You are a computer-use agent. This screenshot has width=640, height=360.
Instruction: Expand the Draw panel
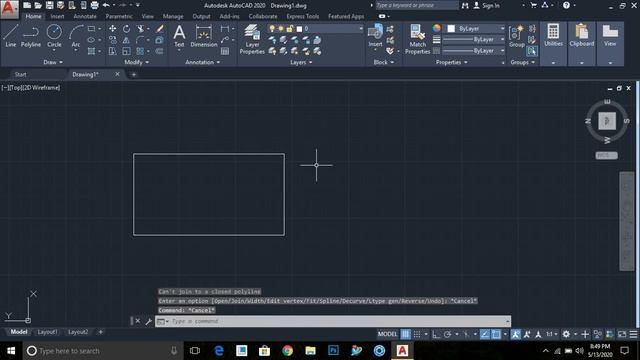53,62
